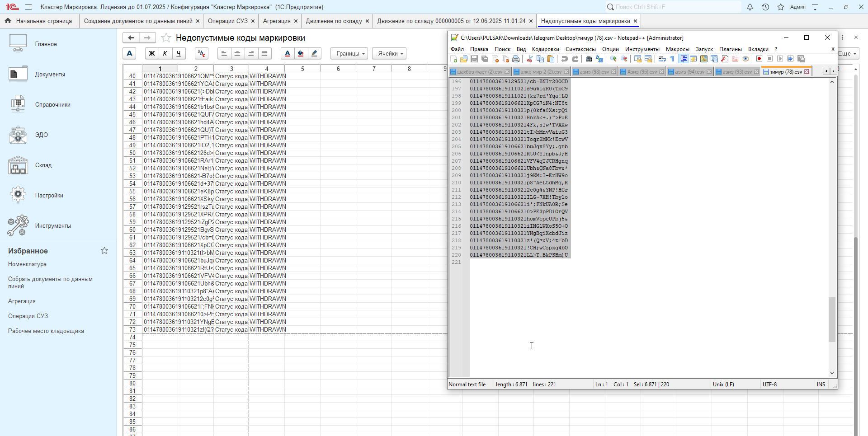Open the Ячейки dropdown

pos(389,53)
